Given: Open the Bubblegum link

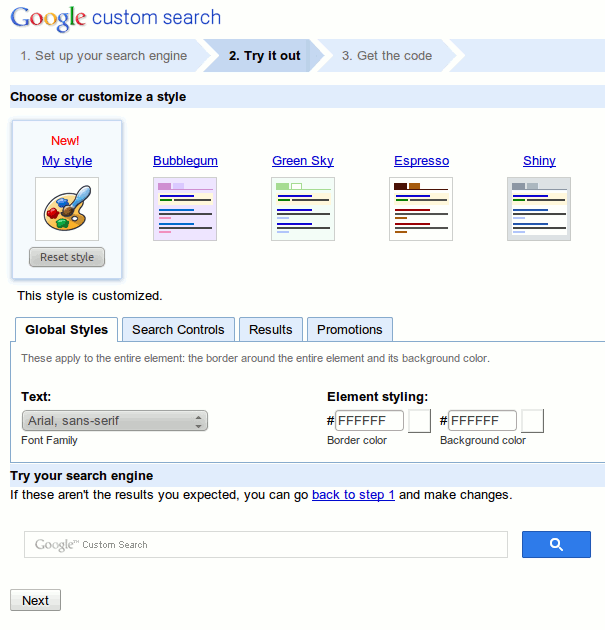Looking at the screenshot, I should pyautogui.click(x=185, y=161).
